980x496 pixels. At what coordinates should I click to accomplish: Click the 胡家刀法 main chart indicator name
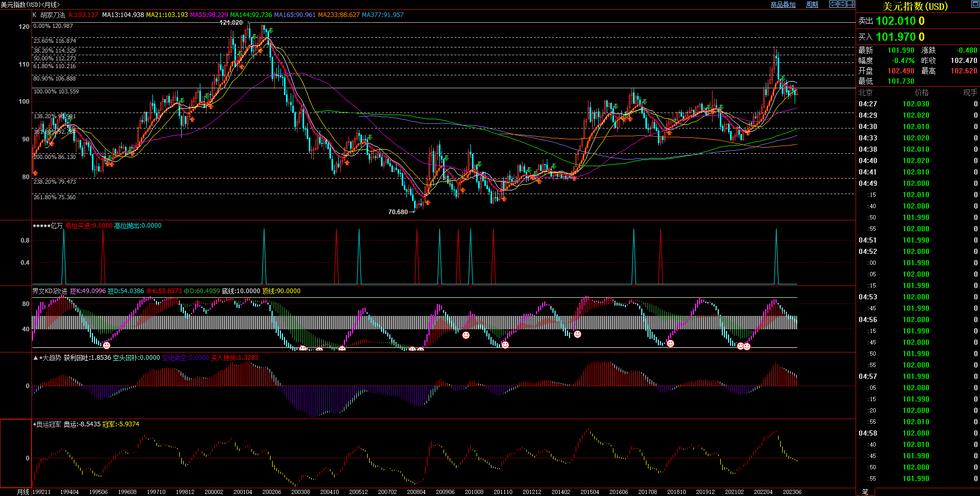[53, 15]
